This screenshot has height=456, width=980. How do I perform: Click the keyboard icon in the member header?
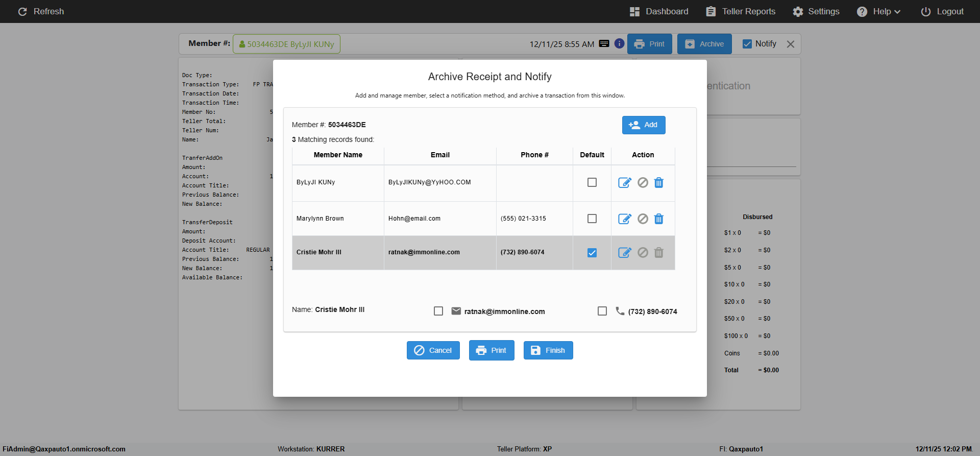[x=604, y=43]
